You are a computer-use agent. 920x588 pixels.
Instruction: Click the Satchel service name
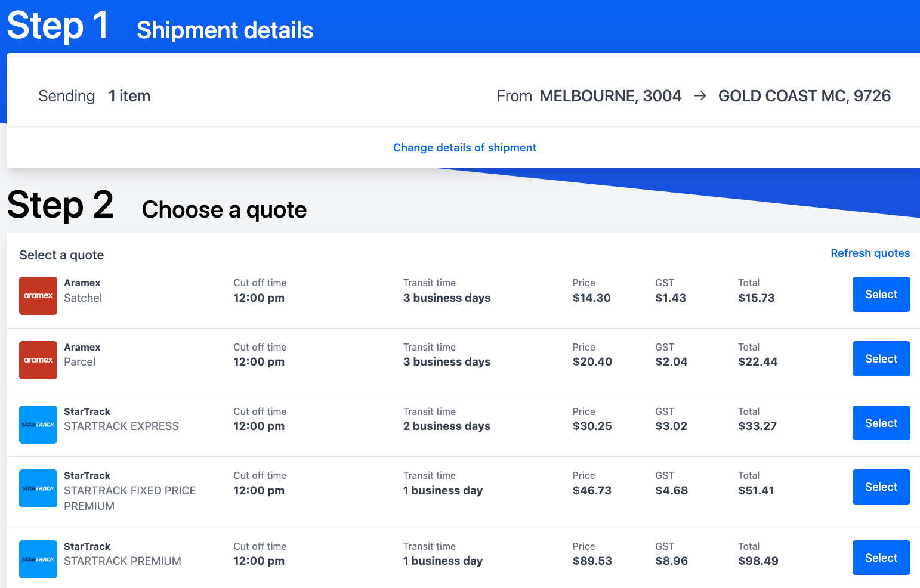(x=83, y=298)
